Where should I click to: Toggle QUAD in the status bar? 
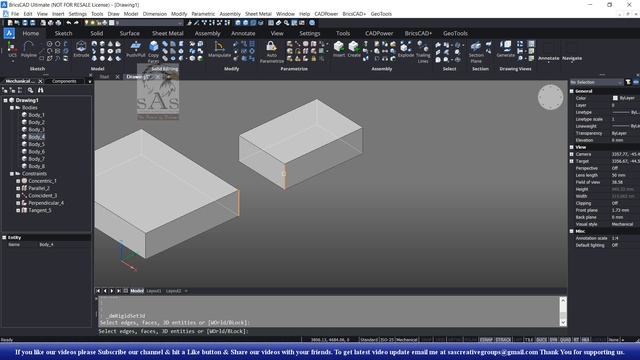tap(565, 340)
